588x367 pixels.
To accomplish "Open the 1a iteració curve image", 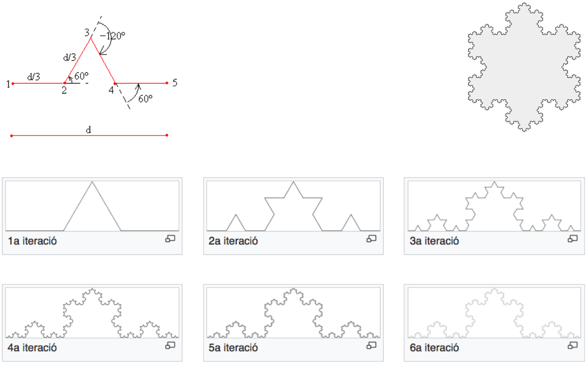I will click(92, 206).
